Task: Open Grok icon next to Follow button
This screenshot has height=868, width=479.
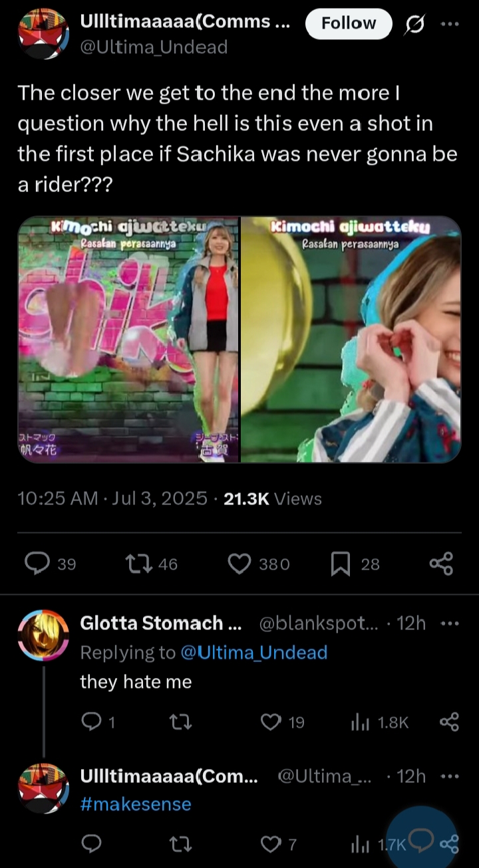Action: [415, 25]
